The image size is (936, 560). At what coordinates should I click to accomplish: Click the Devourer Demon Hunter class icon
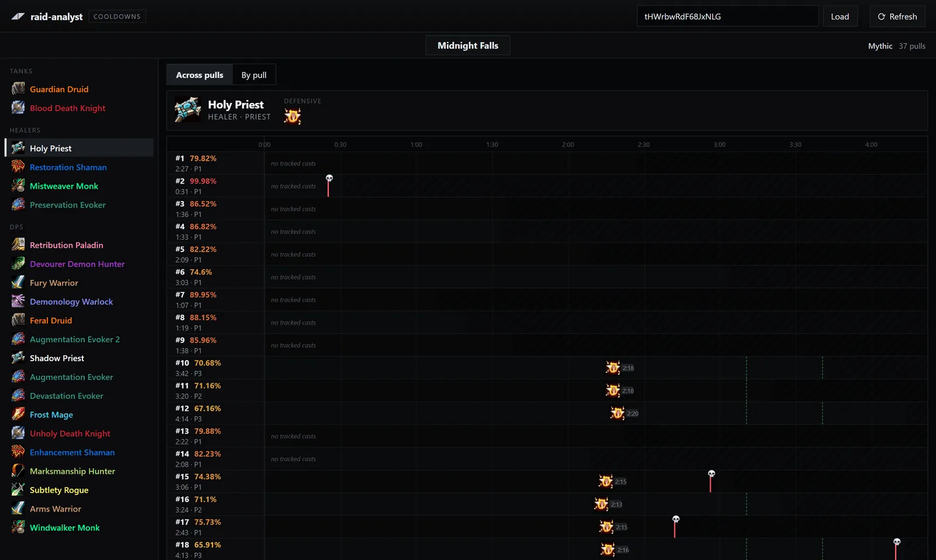(x=18, y=264)
